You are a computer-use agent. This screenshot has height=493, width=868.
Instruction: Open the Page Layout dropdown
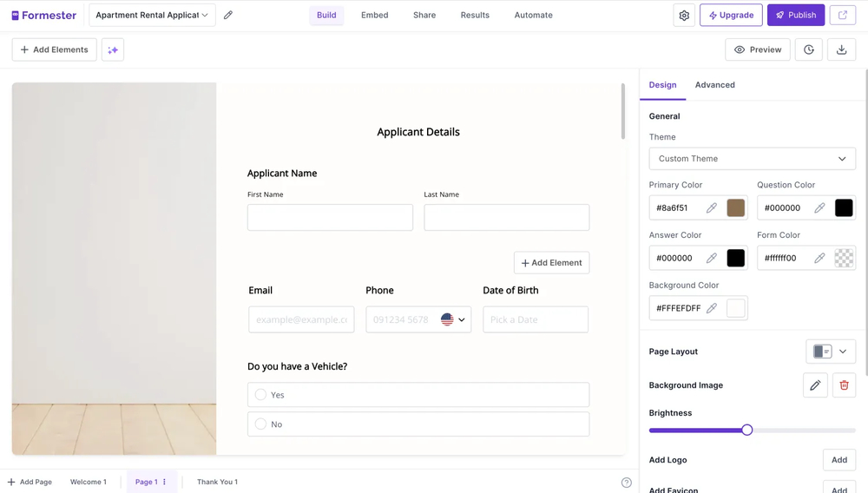point(831,352)
